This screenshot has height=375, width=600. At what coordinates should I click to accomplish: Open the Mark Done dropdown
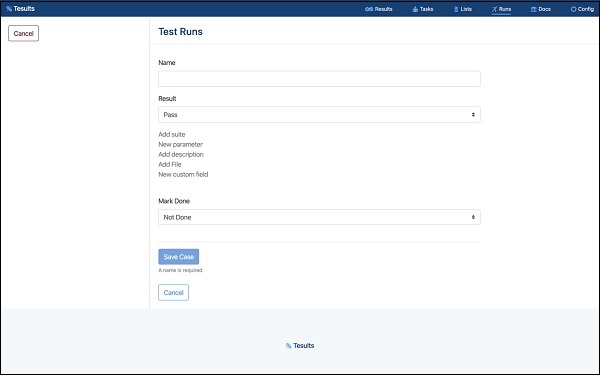319,217
